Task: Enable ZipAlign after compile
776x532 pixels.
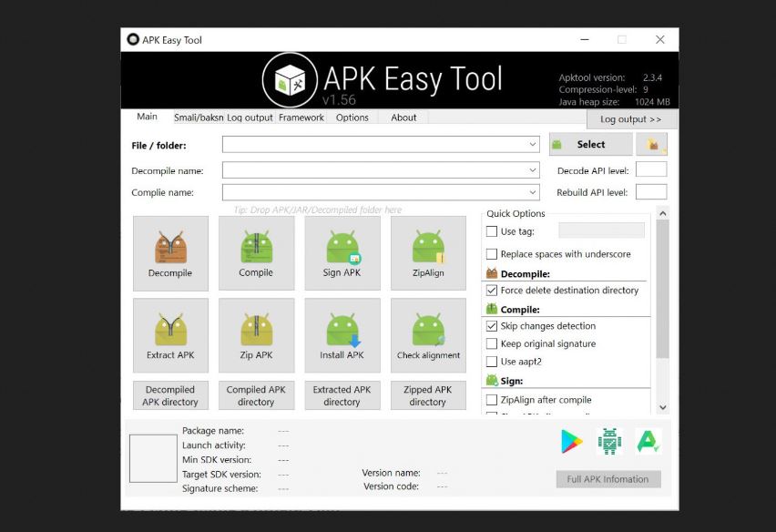Action: 492,399
